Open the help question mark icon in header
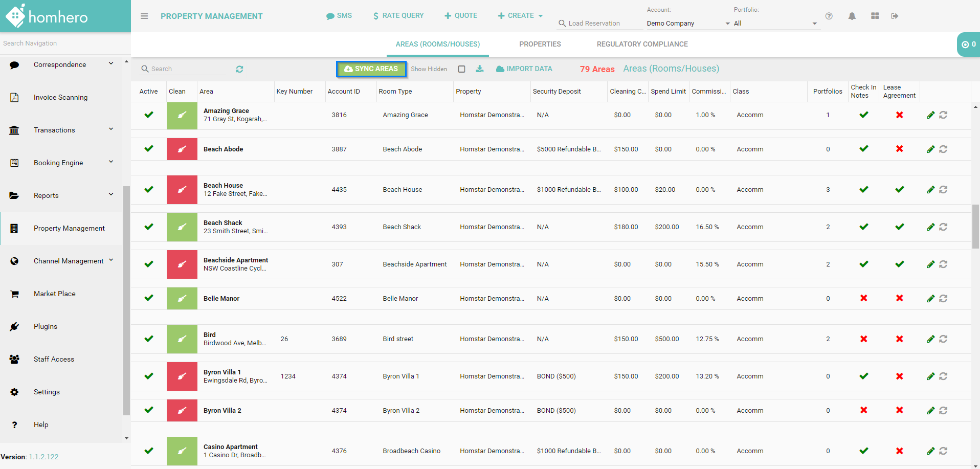The height and width of the screenshot is (469, 980). click(x=829, y=16)
